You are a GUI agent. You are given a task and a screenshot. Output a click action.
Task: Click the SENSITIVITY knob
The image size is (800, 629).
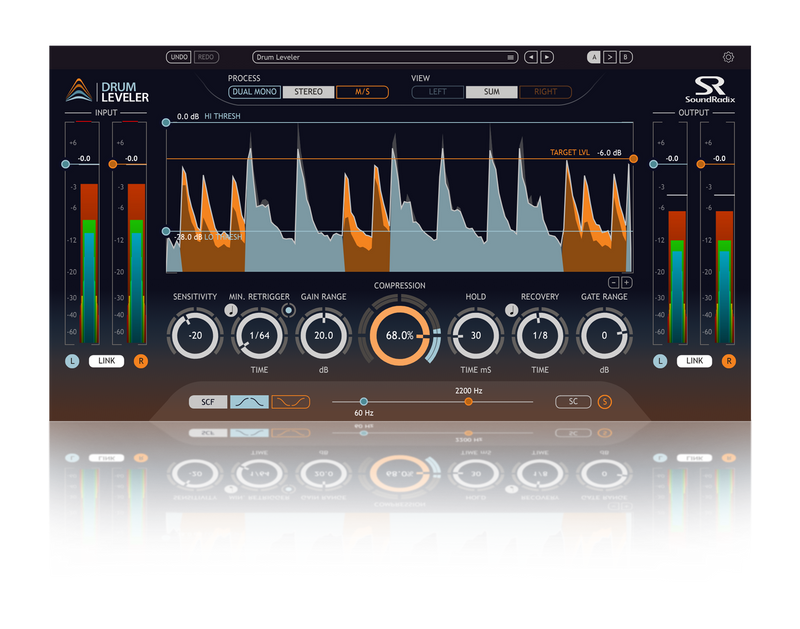click(x=195, y=335)
